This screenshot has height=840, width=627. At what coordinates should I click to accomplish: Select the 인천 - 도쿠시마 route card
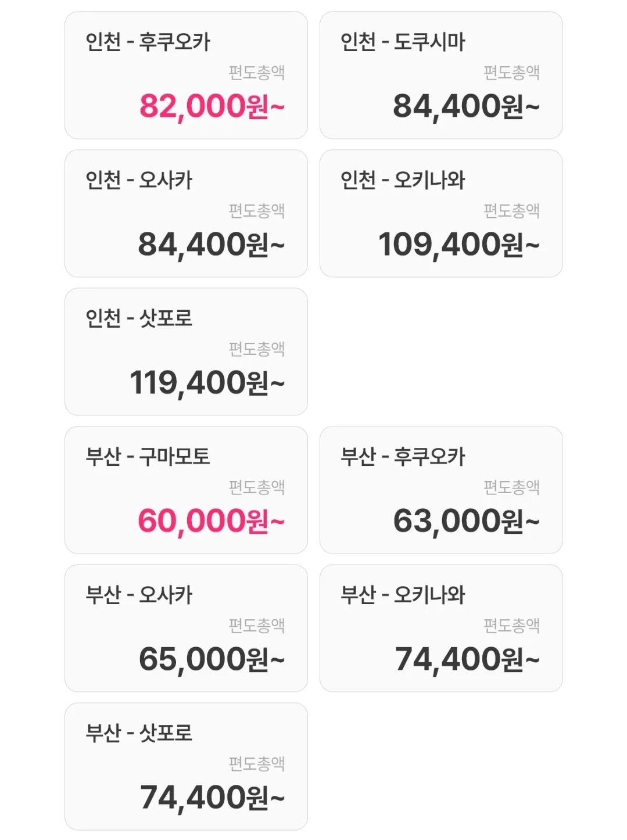(x=441, y=75)
